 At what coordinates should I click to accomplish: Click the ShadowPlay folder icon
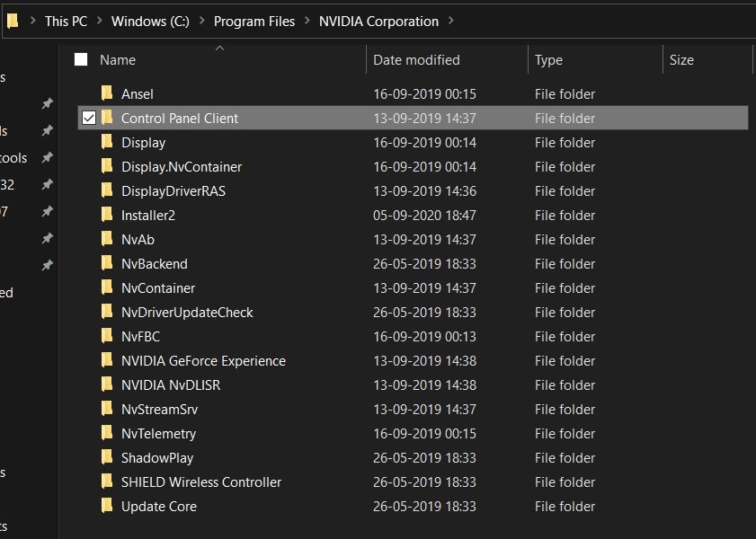107,456
